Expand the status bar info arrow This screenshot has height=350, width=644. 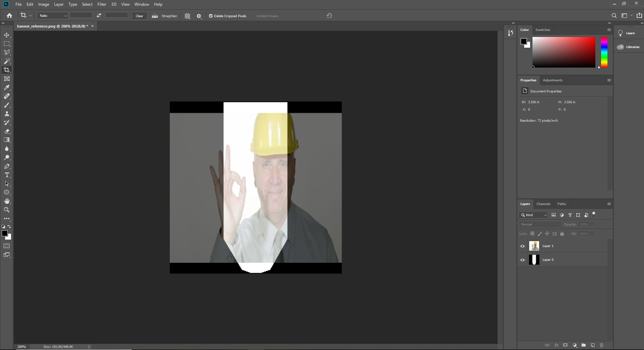click(x=89, y=347)
